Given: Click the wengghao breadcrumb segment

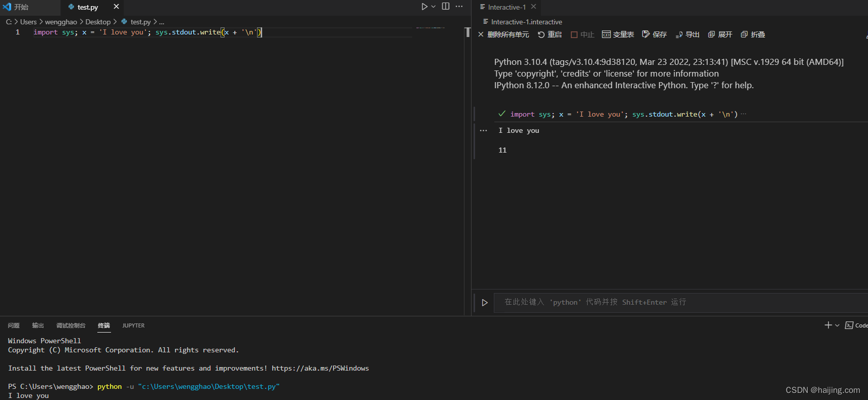Looking at the screenshot, I should pos(61,22).
